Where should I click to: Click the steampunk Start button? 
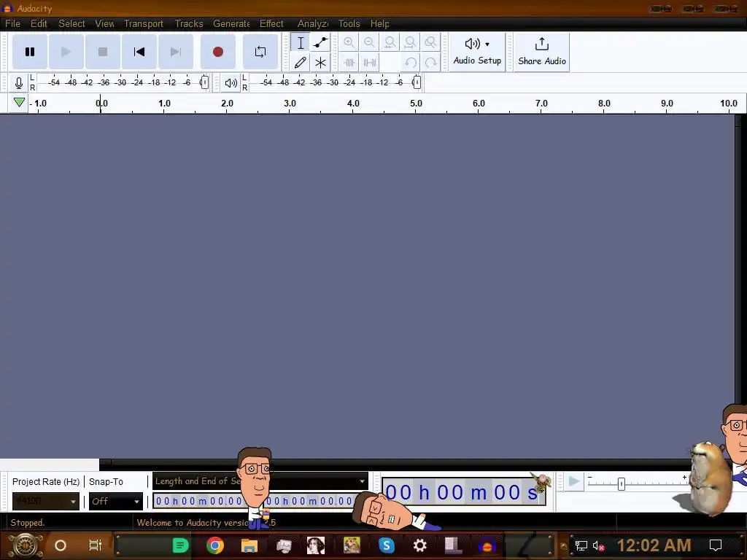25,545
